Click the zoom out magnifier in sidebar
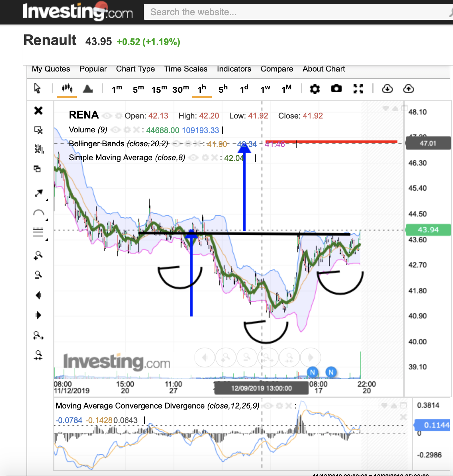The height and width of the screenshot is (476, 453). pyautogui.click(x=38, y=275)
